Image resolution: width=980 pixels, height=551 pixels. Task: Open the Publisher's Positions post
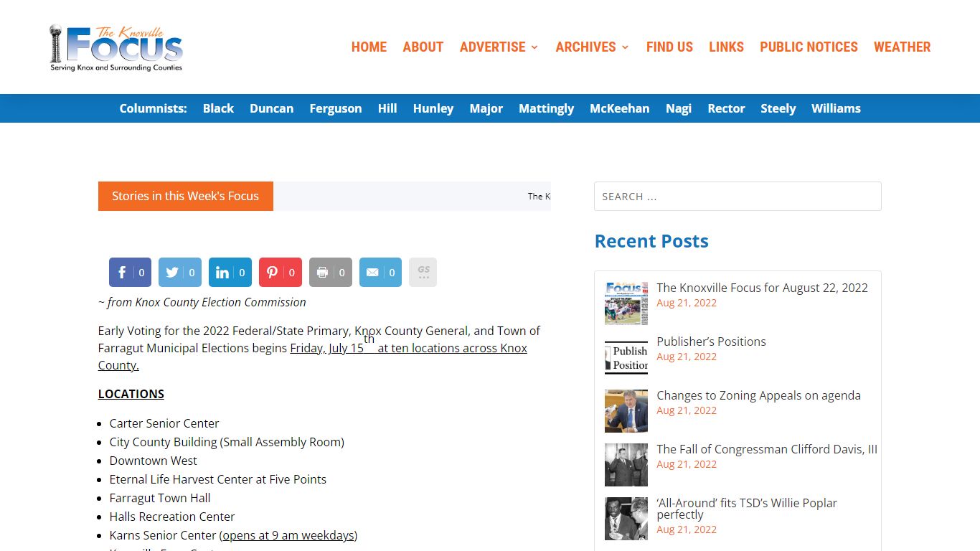click(711, 342)
